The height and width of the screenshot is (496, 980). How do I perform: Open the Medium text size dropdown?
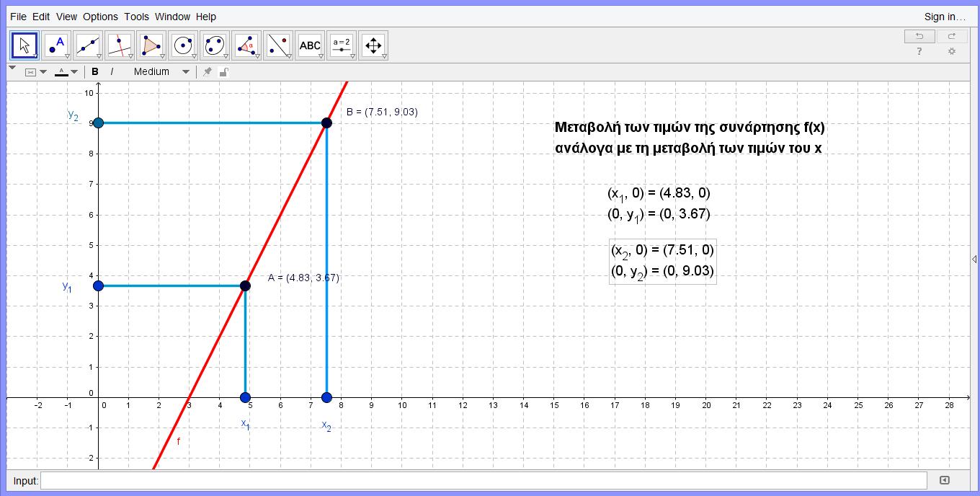161,71
